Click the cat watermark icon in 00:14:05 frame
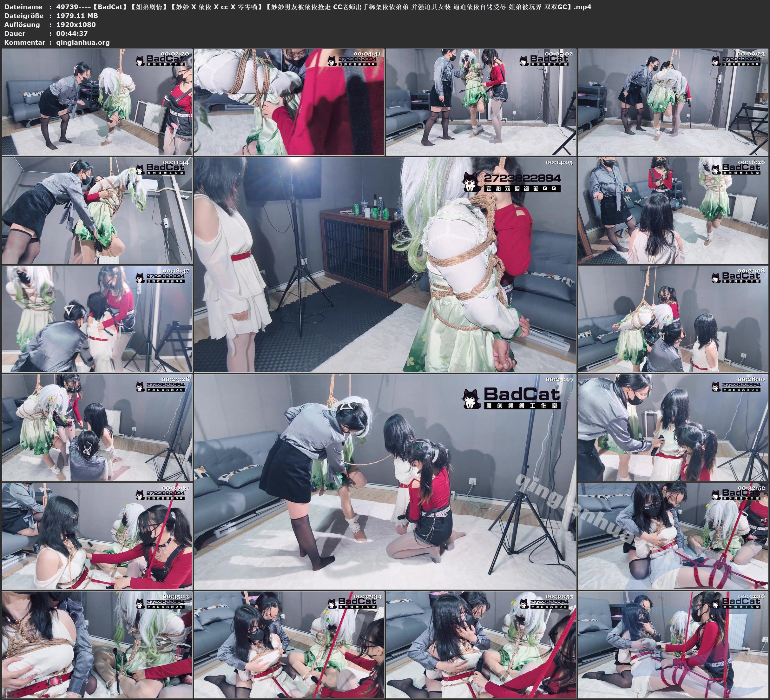Screen dimensions: 770x700 pyautogui.click(x=471, y=182)
